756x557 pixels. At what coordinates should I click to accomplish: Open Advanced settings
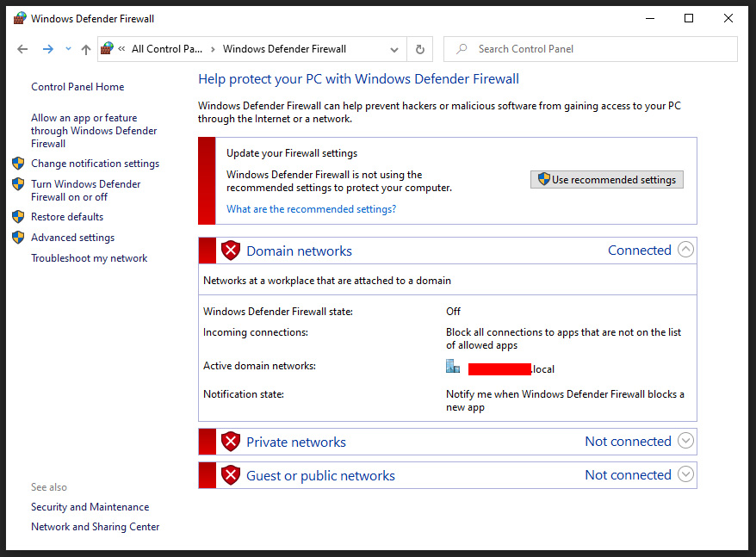coord(73,238)
